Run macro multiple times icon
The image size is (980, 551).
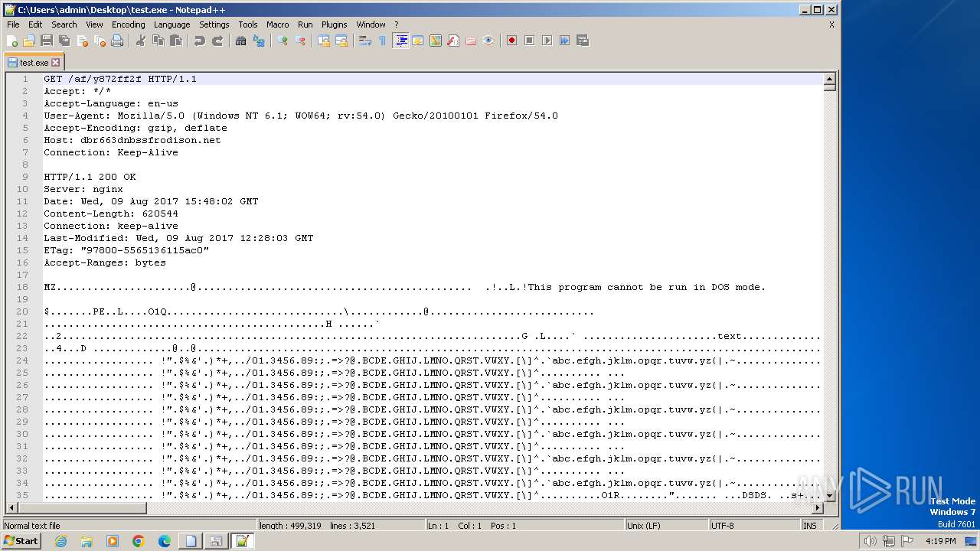click(x=565, y=41)
